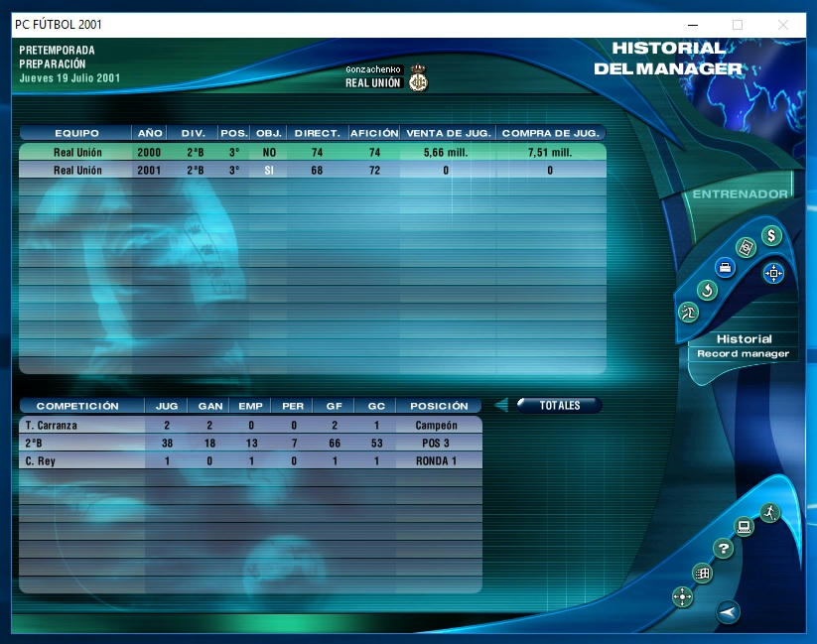The image size is (817, 644).
Task: Click the 53 goals-against value in 2ªB
Action: 376,443
